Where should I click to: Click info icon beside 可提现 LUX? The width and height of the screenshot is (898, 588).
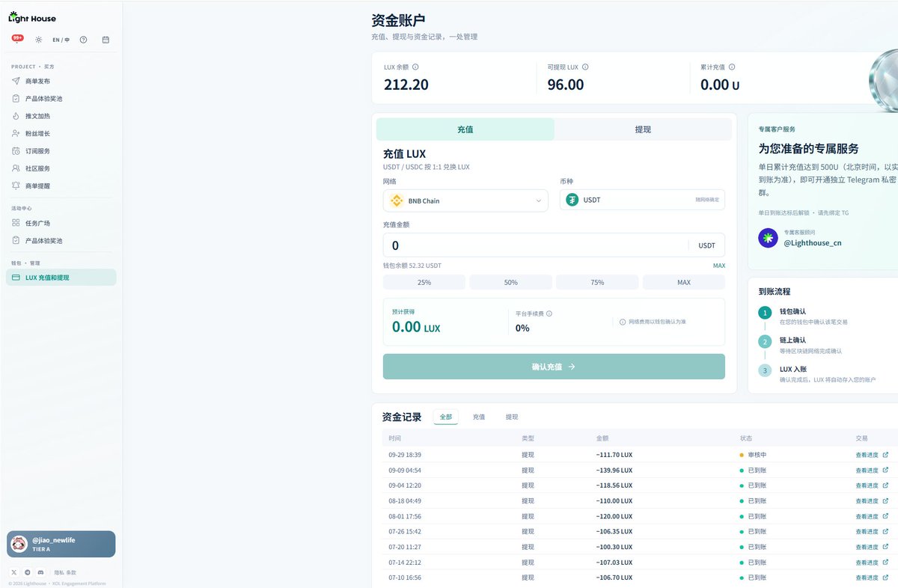coord(585,67)
